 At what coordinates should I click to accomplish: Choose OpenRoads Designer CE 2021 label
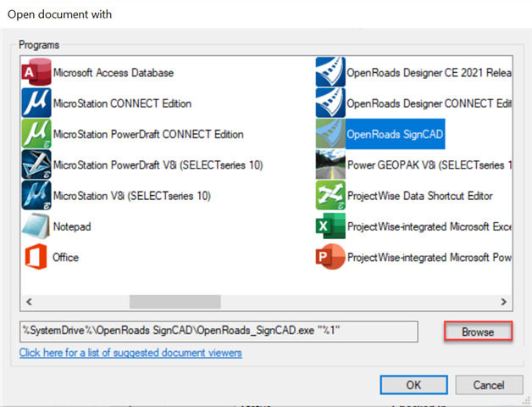(429, 73)
